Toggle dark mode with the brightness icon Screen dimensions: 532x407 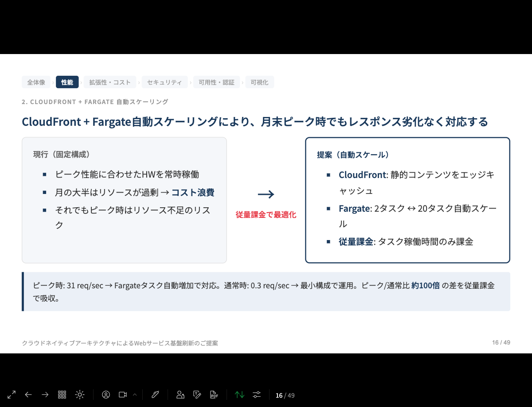[80, 395]
